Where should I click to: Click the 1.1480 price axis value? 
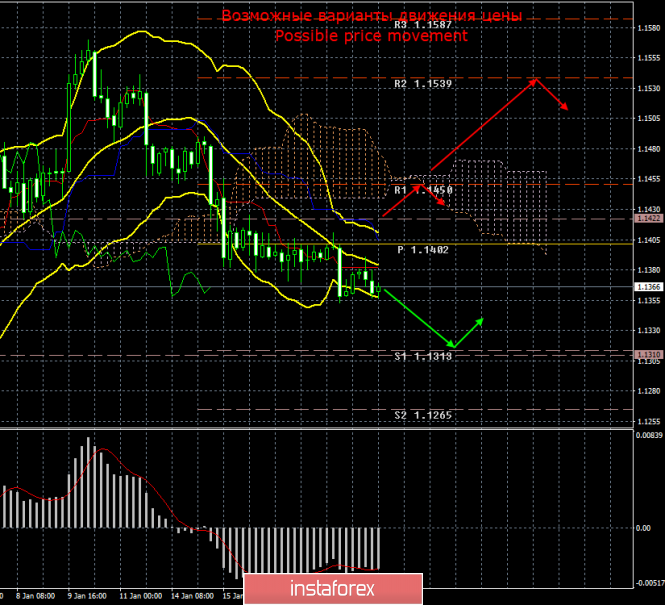tap(649, 149)
